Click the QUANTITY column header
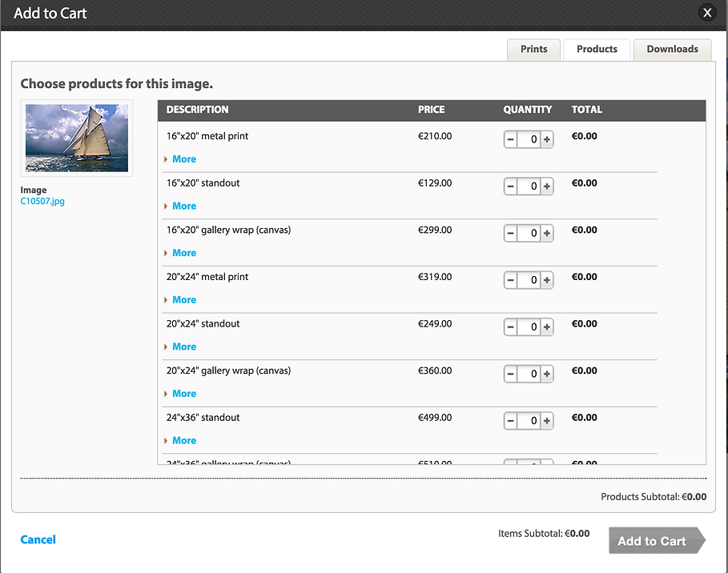This screenshot has height=573, width=728. pyautogui.click(x=528, y=110)
